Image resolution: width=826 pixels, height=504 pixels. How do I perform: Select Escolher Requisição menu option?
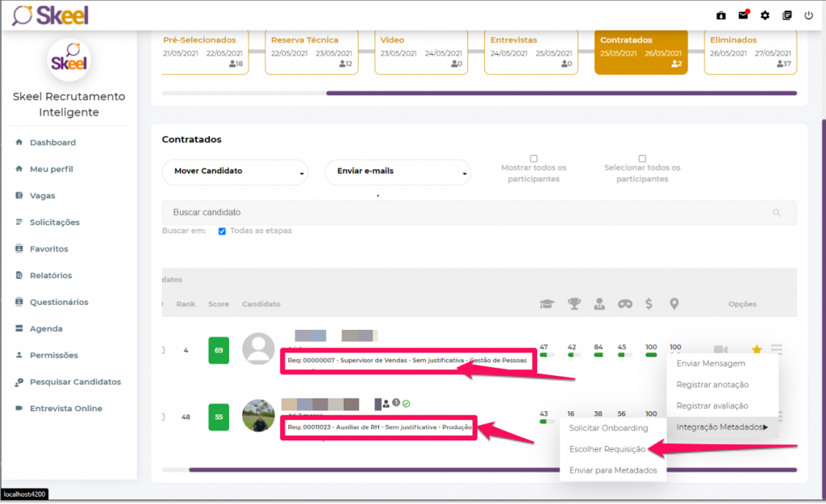point(607,449)
